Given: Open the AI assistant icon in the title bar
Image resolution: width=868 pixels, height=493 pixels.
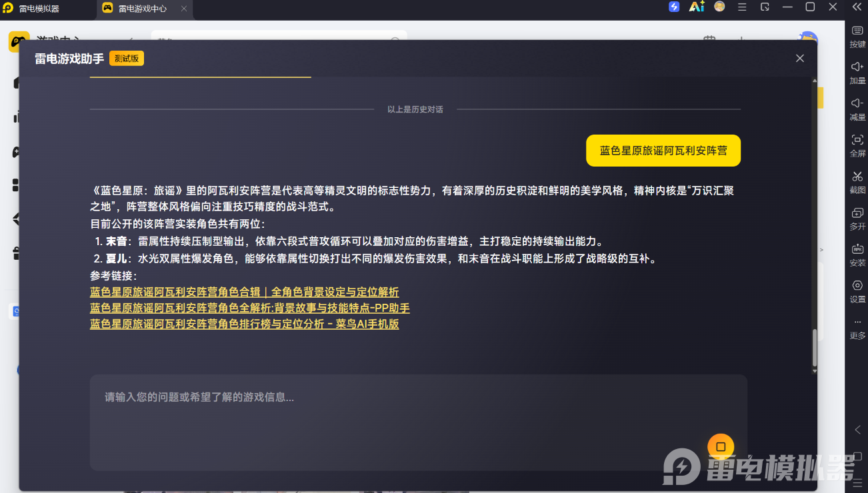Looking at the screenshot, I should click(x=697, y=7).
